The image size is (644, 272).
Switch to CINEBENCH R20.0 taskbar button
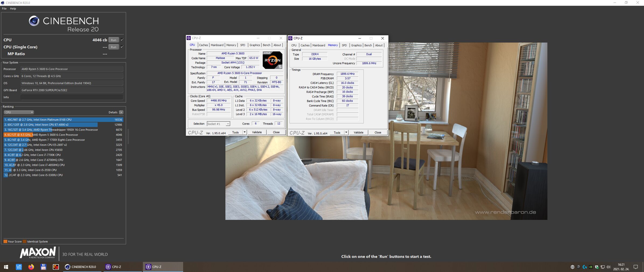[82, 267]
